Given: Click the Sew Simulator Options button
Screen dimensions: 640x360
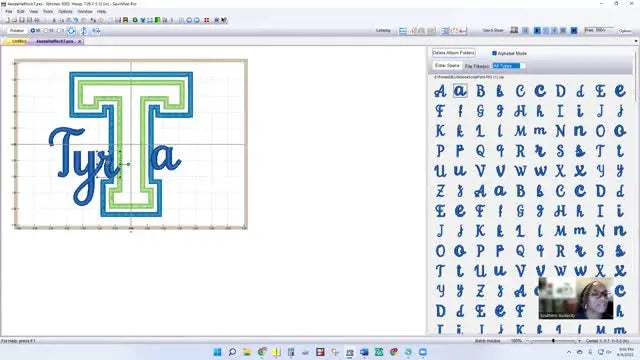Looking at the screenshot, I should click(x=625, y=31).
